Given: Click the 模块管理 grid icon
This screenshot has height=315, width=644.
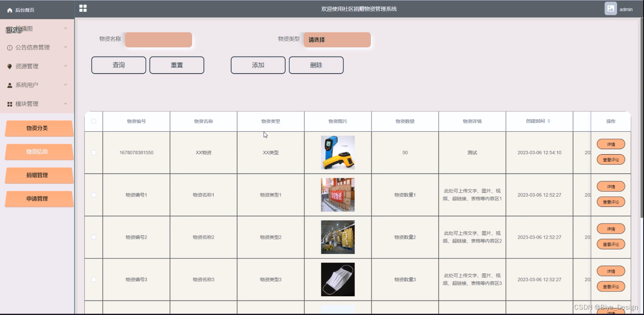Looking at the screenshot, I should coord(10,104).
